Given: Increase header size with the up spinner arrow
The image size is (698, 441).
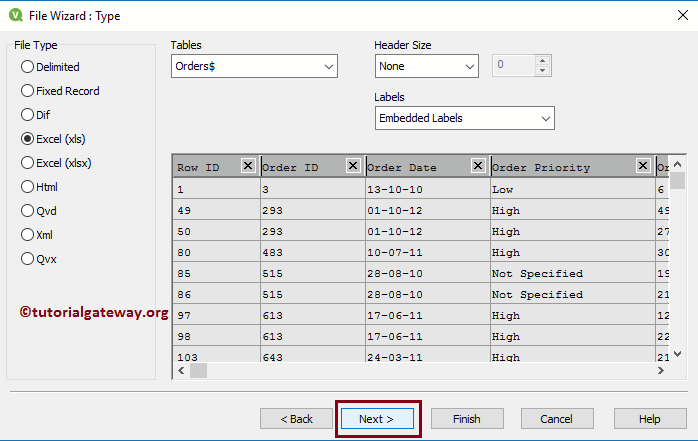Looking at the screenshot, I should [542, 61].
